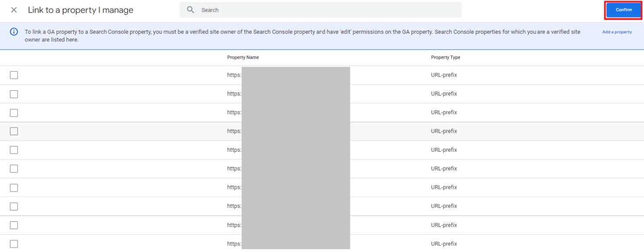Tick the checkbox in the first property row
The height and width of the screenshot is (252, 644).
pos(14,75)
